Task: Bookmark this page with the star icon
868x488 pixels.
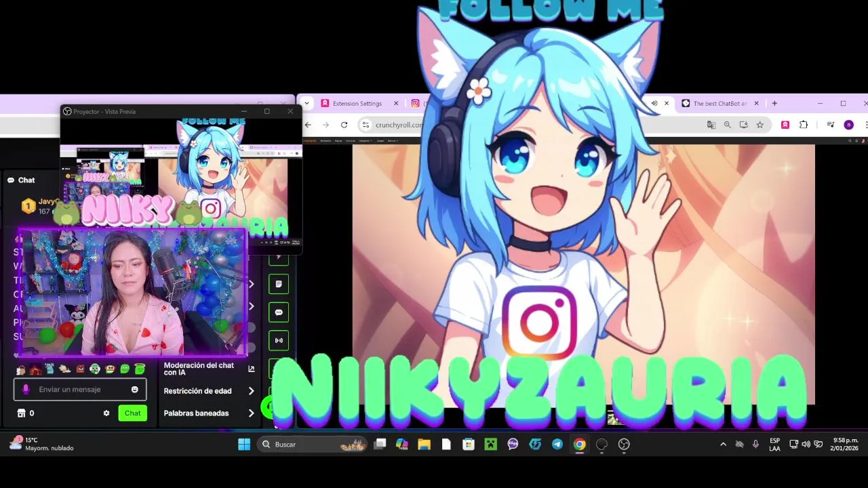Action: tap(759, 125)
